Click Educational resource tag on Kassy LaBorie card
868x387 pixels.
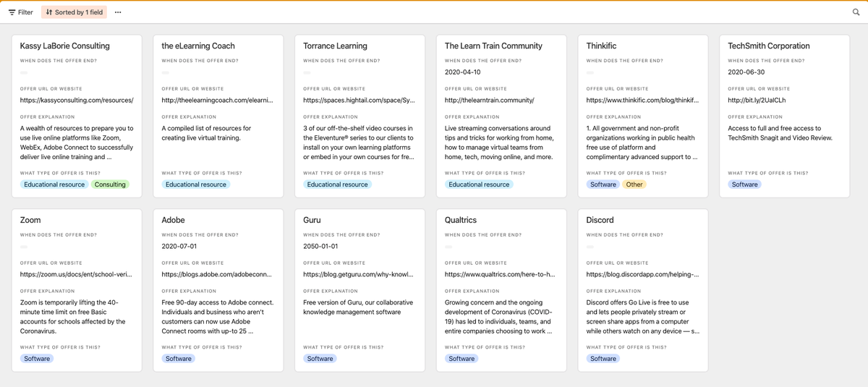tap(54, 184)
